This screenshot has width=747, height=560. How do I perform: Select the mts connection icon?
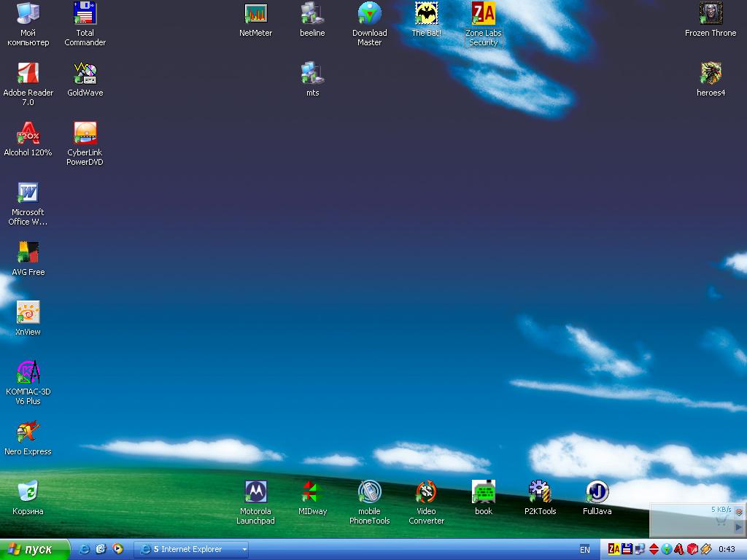(x=312, y=79)
